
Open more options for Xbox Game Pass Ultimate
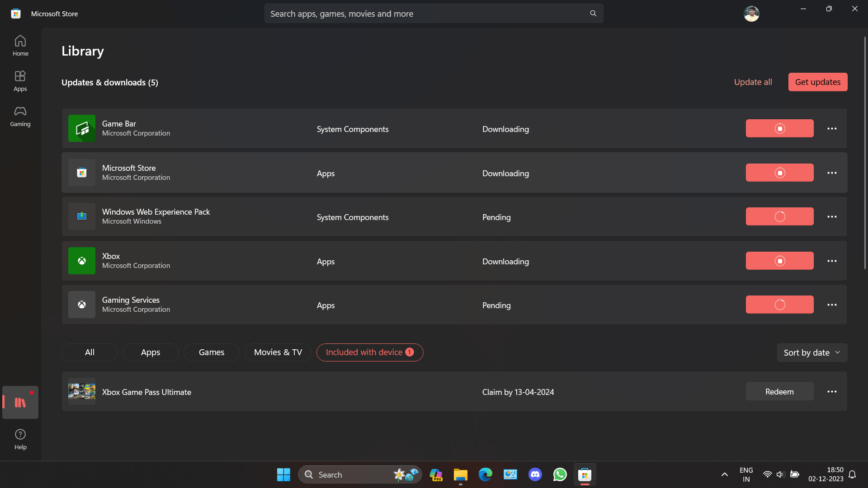tap(832, 392)
